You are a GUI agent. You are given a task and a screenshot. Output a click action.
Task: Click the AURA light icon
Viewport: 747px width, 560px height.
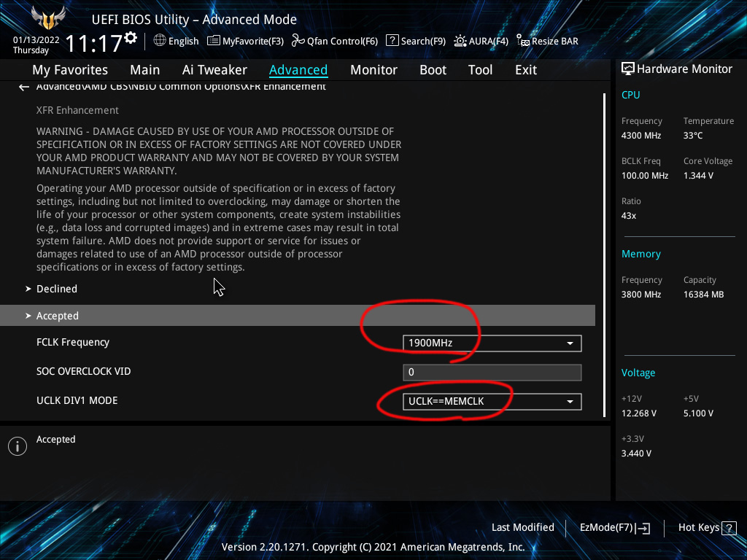(x=460, y=41)
